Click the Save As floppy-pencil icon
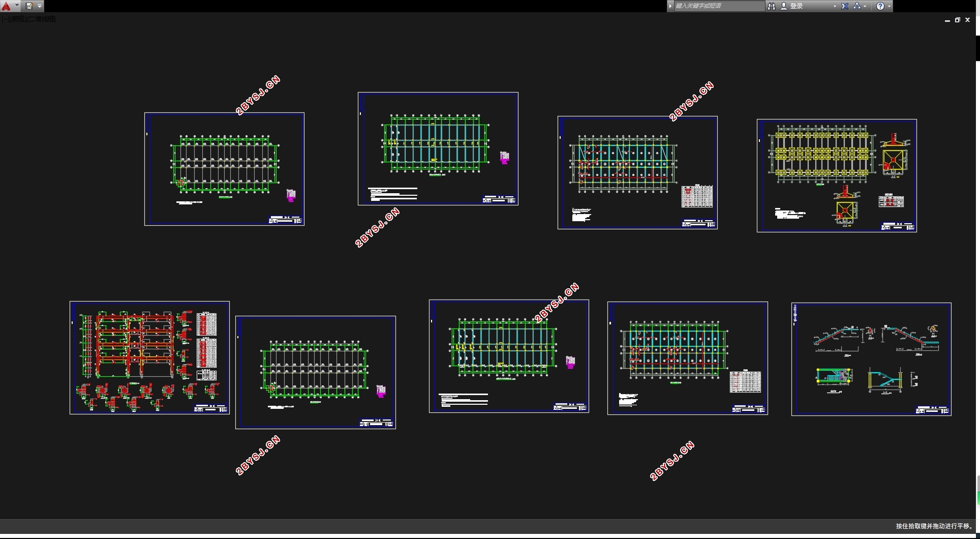 (29, 6)
